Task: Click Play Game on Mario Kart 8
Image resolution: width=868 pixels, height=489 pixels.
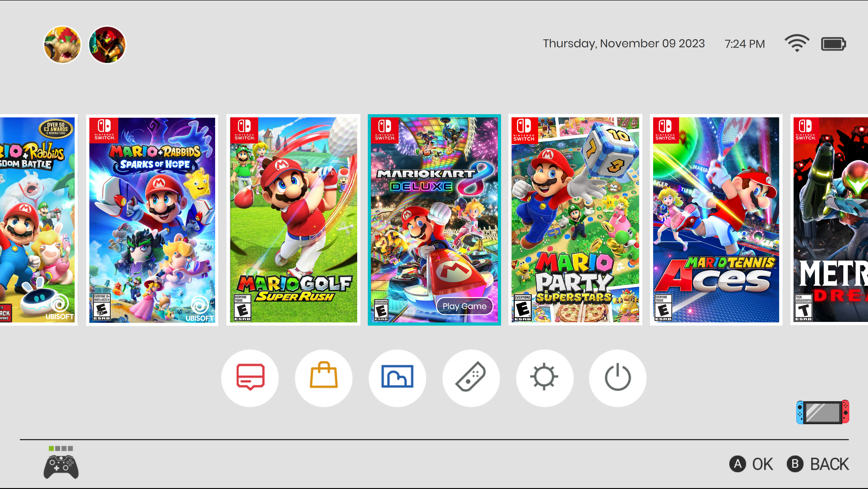Action: point(464,306)
